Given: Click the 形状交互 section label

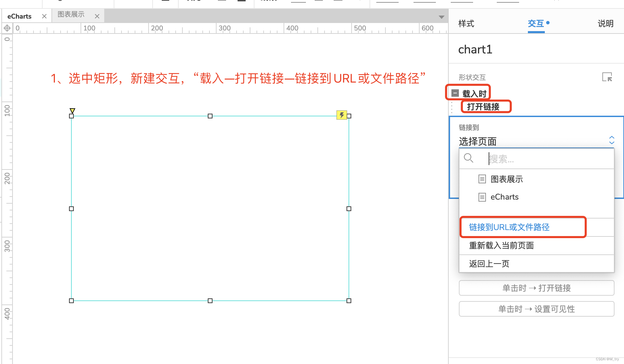Looking at the screenshot, I should click(x=472, y=77).
